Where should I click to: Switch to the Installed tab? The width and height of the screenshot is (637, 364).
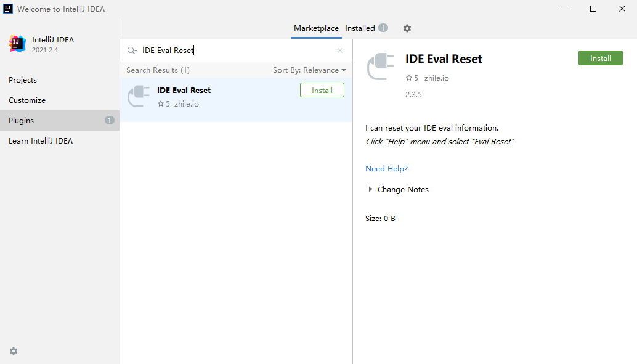coord(360,28)
